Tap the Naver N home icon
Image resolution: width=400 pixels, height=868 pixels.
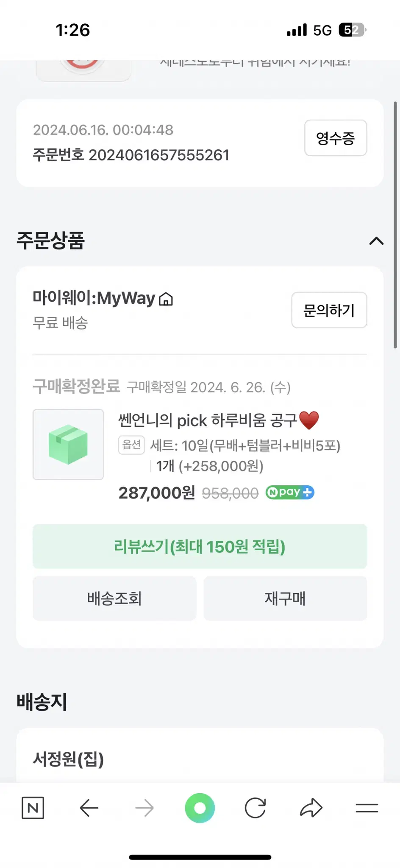coord(33,808)
